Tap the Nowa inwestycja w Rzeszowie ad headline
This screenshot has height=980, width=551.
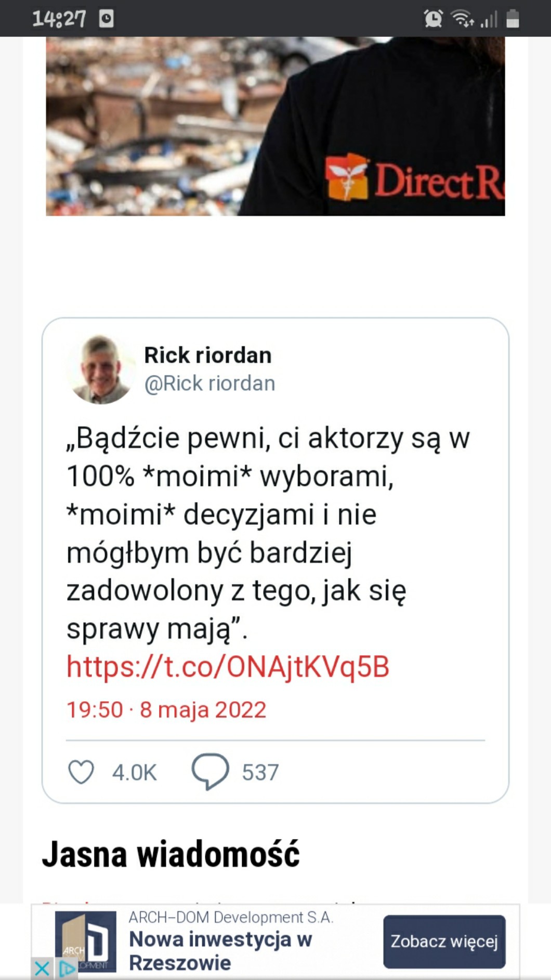(220, 951)
